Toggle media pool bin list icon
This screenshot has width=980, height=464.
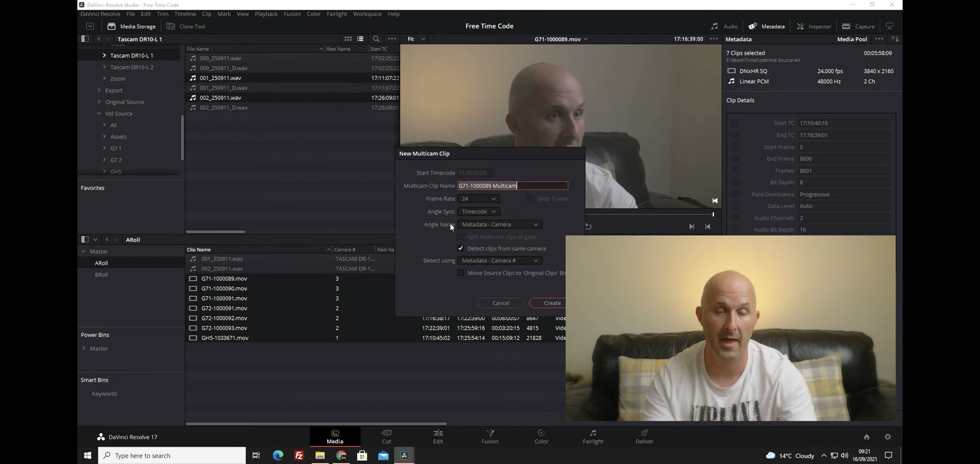(85, 239)
